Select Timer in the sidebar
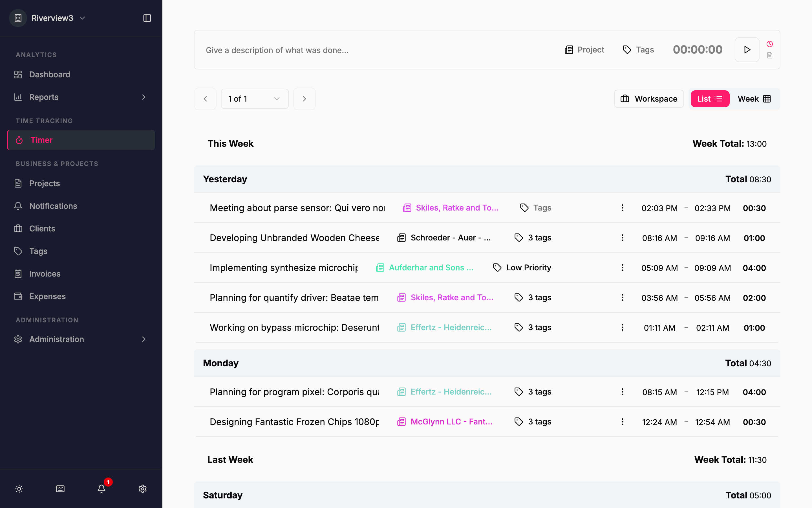The image size is (812, 508). pos(81,140)
